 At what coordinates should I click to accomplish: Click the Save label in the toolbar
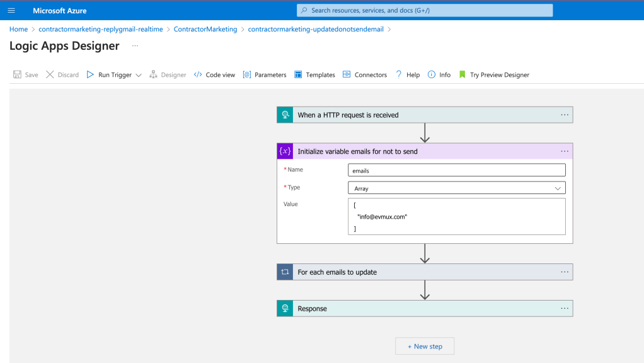[x=32, y=75]
